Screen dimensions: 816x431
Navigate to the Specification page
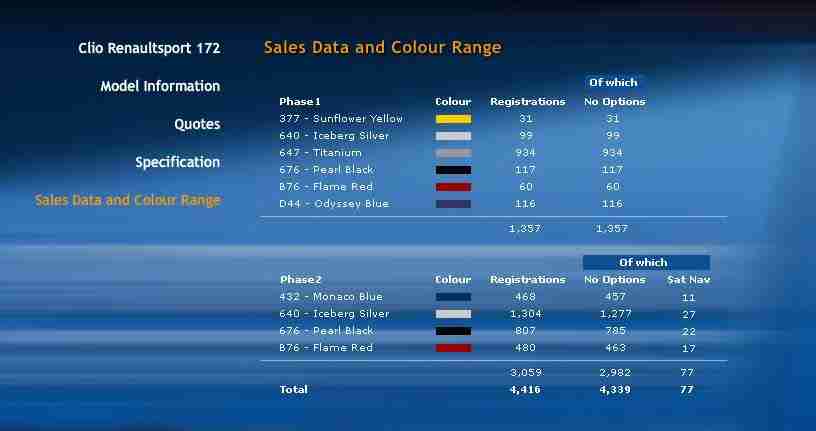pos(177,162)
